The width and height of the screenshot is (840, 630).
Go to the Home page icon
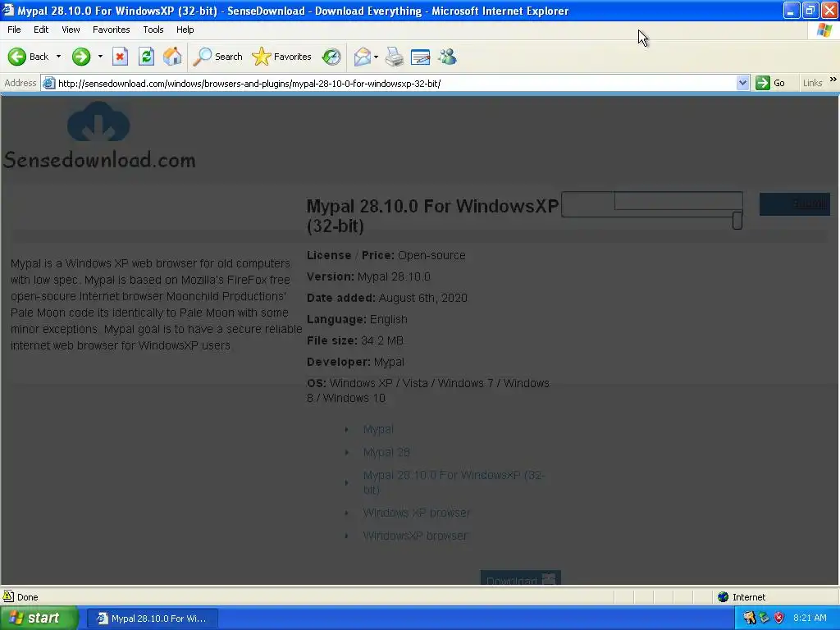coord(172,57)
